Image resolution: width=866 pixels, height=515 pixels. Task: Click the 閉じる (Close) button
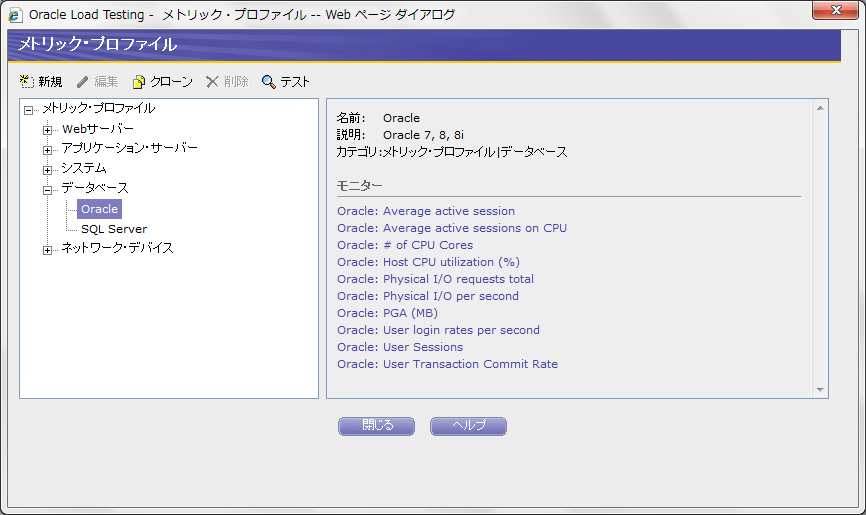(x=377, y=426)
